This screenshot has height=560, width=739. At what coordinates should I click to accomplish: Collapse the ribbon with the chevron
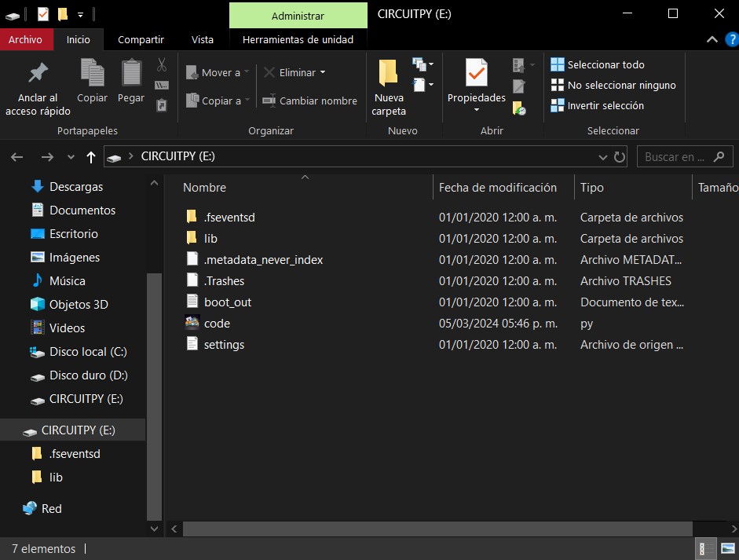point(712,39)
